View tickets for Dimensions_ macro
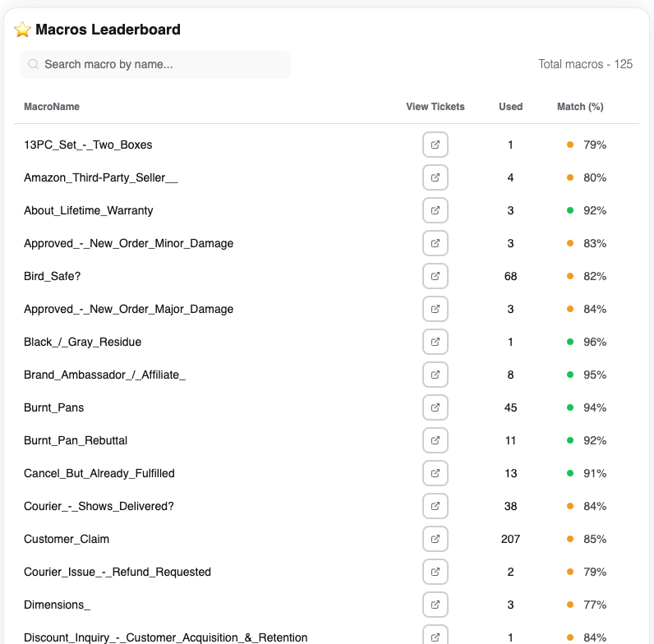This screenshot has height=644, width=654. tap(435, 605)
